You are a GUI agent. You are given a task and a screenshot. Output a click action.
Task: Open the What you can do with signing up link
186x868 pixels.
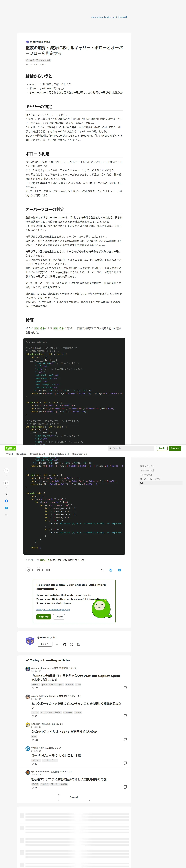pos(53,610)
